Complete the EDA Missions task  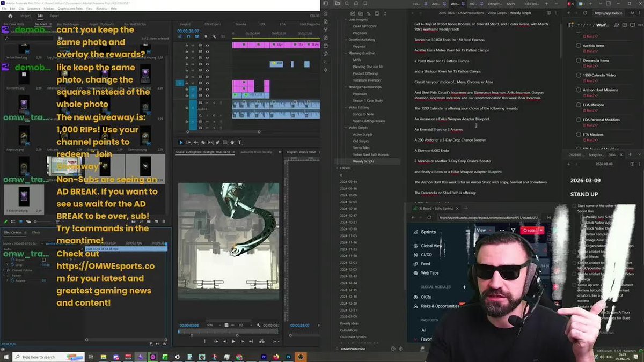click(x=579, y=105)
